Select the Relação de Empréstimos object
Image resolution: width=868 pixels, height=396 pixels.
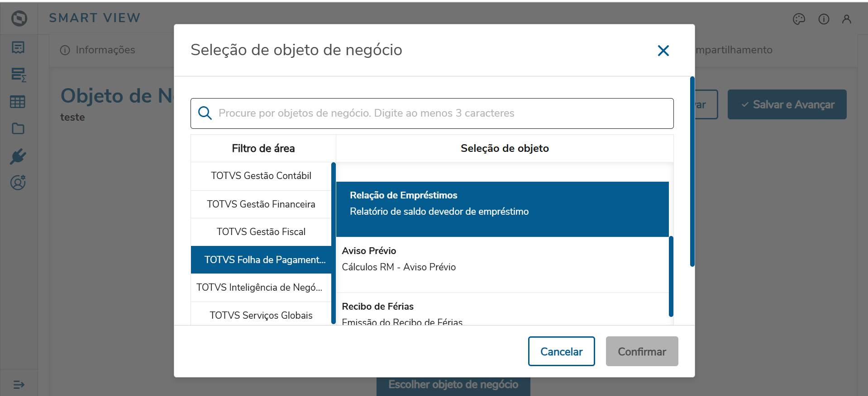502,209
